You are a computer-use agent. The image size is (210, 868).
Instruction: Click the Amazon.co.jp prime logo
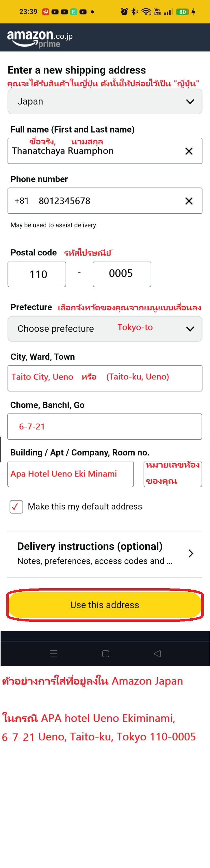(40, 38)
